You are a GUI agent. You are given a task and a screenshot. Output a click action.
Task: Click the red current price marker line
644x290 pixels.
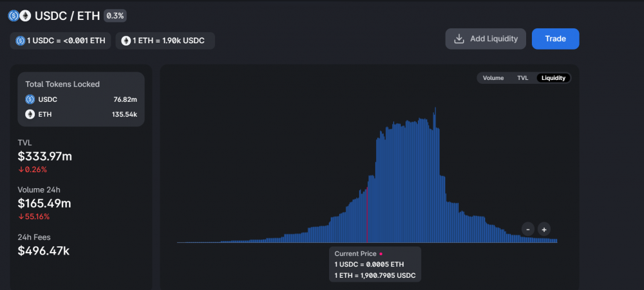[x=366, y=215]
